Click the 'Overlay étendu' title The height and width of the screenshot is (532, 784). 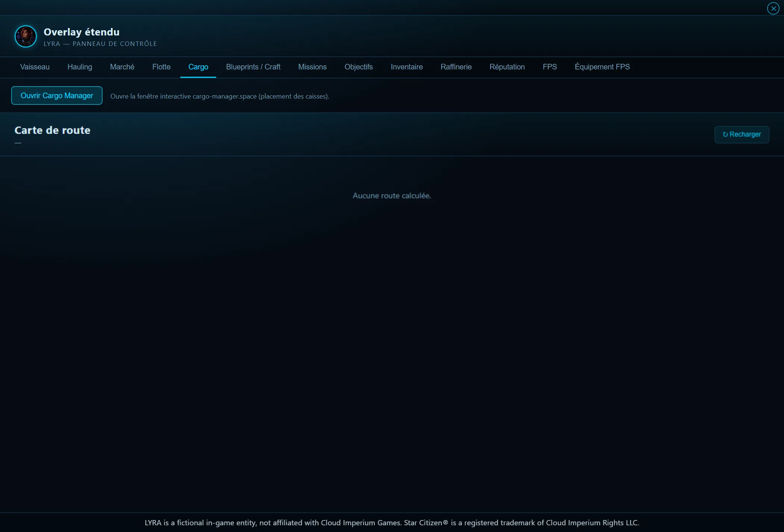point(82,32)
